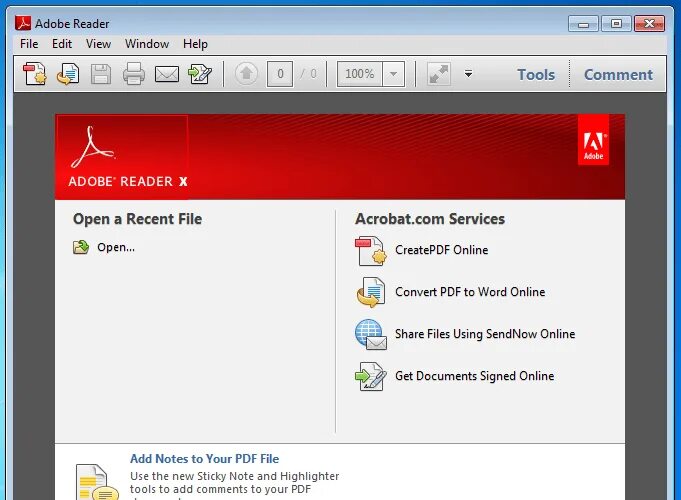The height and width of the screenshot is (500, 681).
Task: Click the sticky note document icon
Action: point(96,482)
